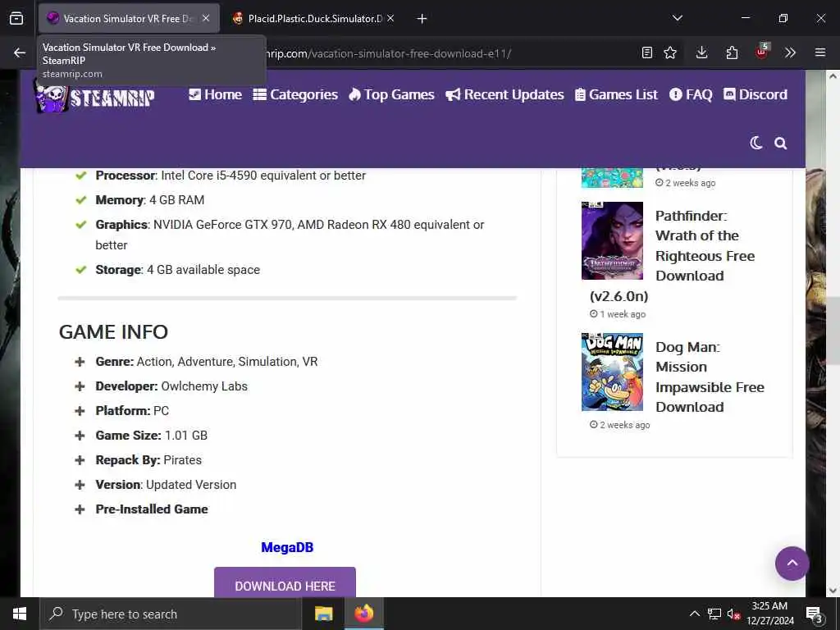Screen dimensions: 840x630
Task: Click the muted volume tray icon
Action: click(733, 614)
